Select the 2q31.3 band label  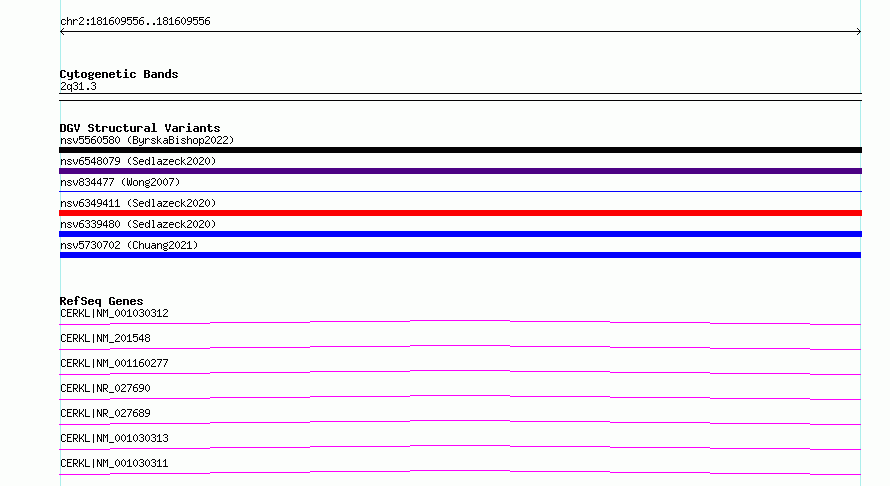click(78, 87)
